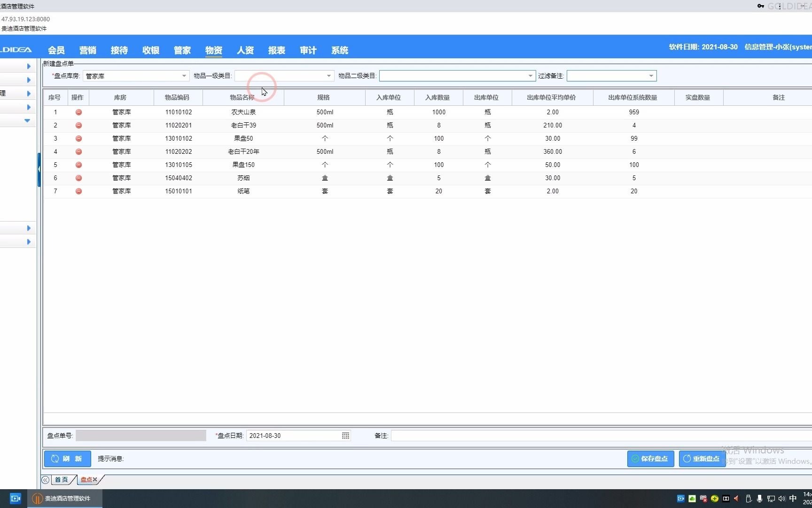This screenshot has width=812, height=508.
Task: Click the 刷新 button
Action: (67, 459)
